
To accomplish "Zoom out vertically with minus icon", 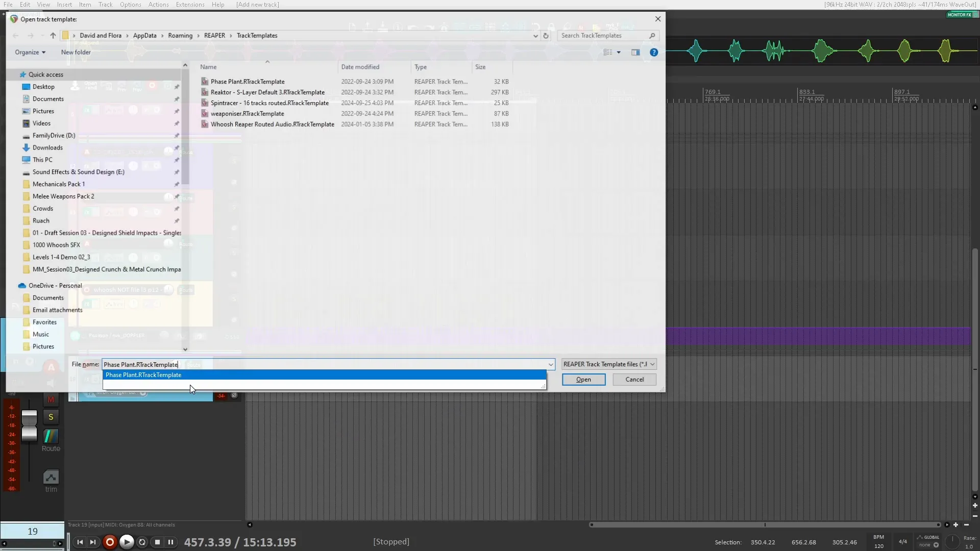I will click(975, 516).
